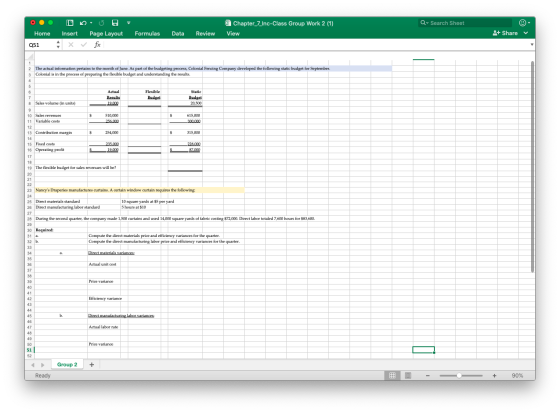Image resolution: width=560 pixels, height=413 pixels.
Task: Select the 'Required:' cell
Action: [61, 230]
